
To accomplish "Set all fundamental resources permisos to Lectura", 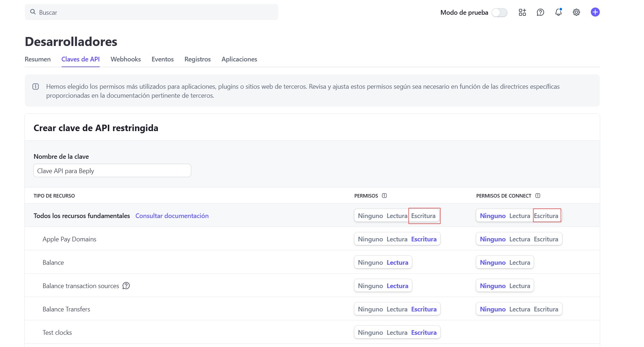I will tap(397, 216).
